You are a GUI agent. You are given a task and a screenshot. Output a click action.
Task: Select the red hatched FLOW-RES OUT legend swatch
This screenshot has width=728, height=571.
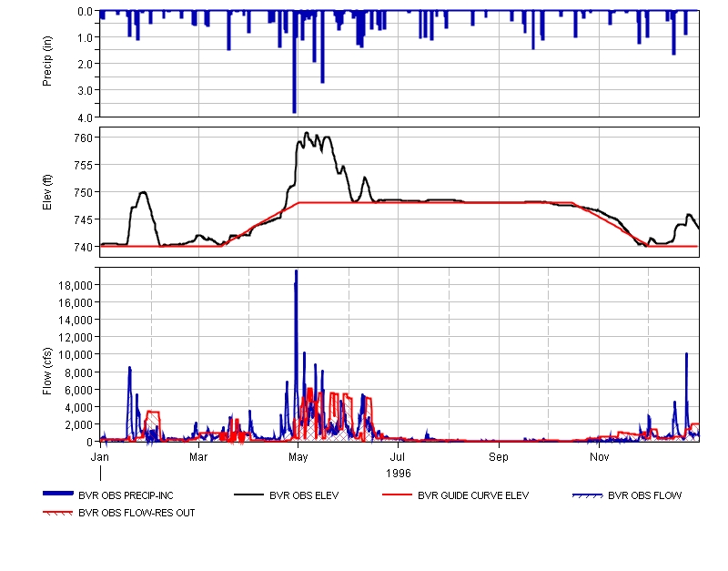click(58, 513)
